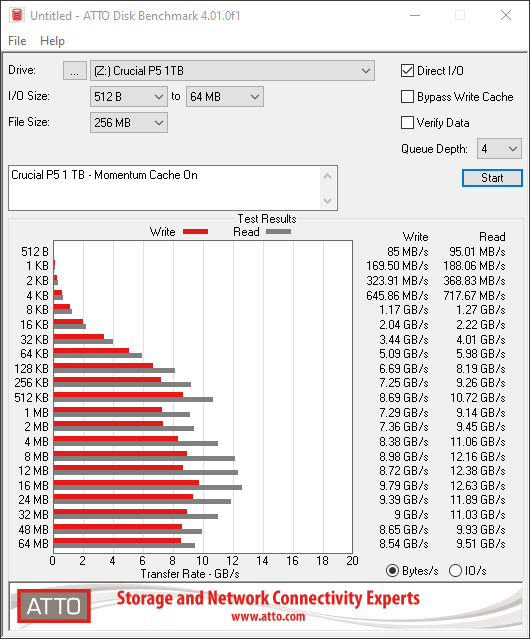The height and width of the screenshot is (639, 530).
Task: Click the 16 MB read value 12.63 GB/s
Action: point(477,486)
